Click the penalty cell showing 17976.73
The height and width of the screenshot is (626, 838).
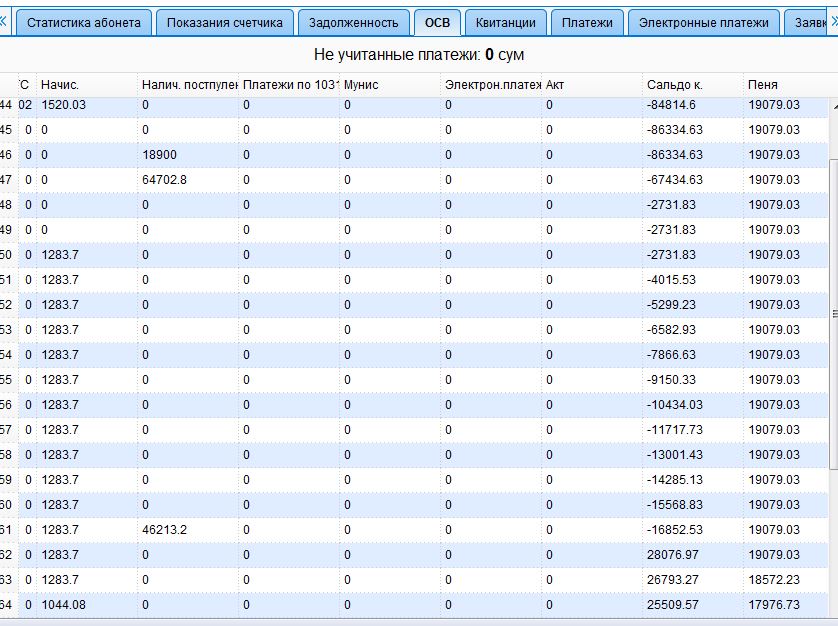(x=774, y=605)
